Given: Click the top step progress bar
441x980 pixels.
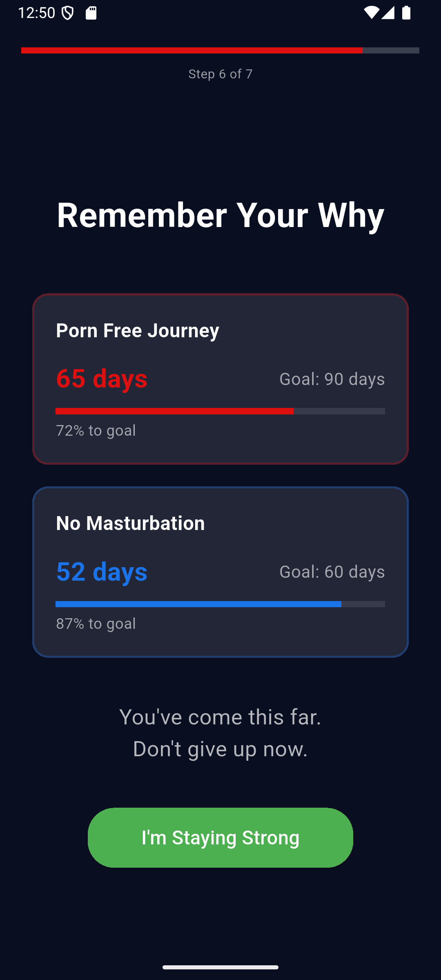Looking at the screenshot, I should (x=220, y=50).
